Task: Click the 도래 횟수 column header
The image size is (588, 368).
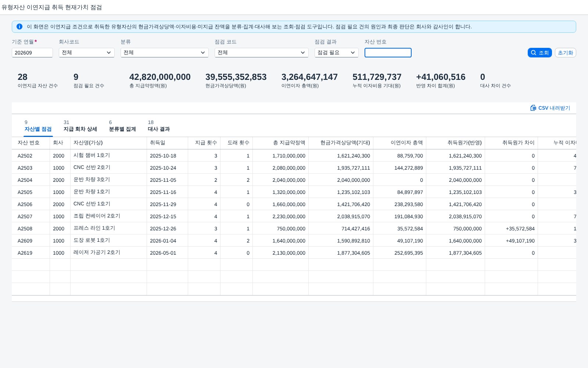Action: tap(237, 143)
